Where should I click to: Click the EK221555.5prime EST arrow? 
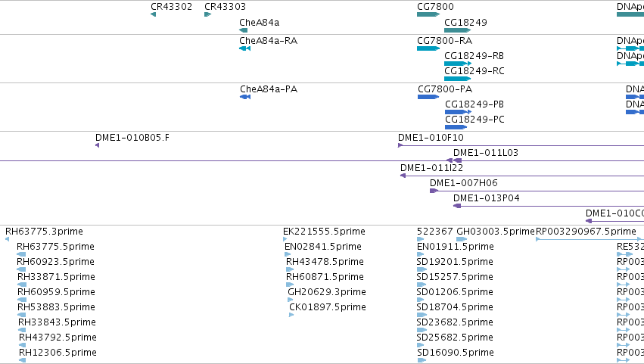click(x=285, y=240)
